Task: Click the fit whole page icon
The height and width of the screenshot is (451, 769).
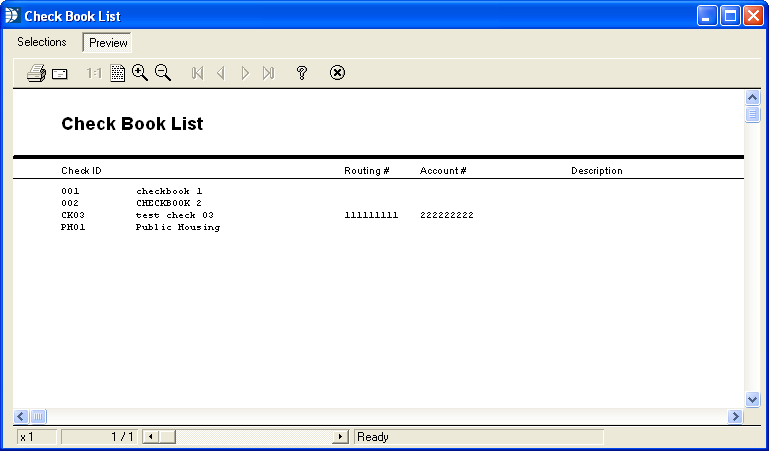Action: pyautogui.click(x=117, y=73)
